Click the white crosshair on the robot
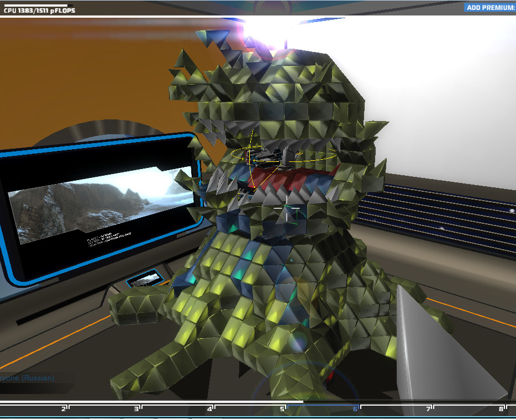The image size is (516, 420). tap(287, 208)
